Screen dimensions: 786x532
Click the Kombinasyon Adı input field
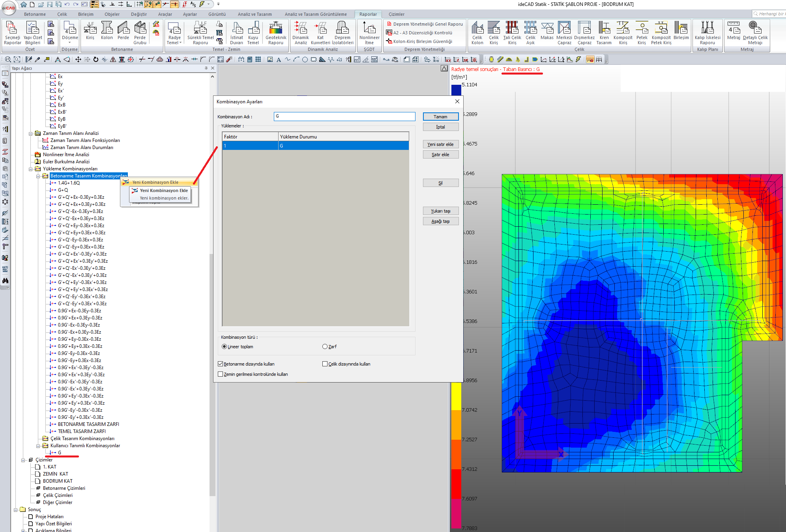[x=344, y=116]
